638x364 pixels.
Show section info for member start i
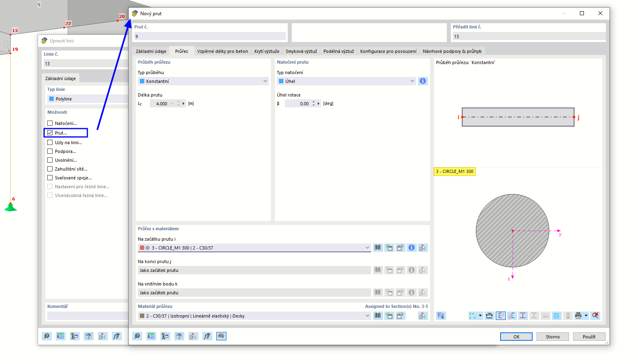411,248
